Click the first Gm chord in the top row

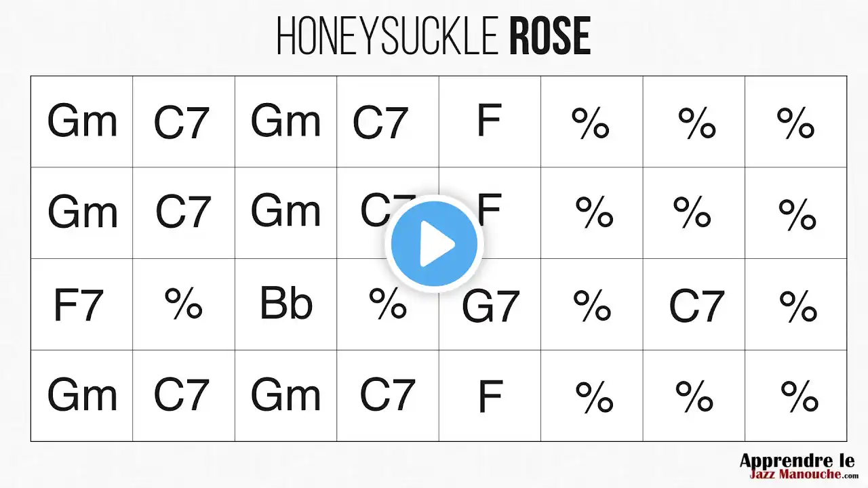[x=82, y=121]
